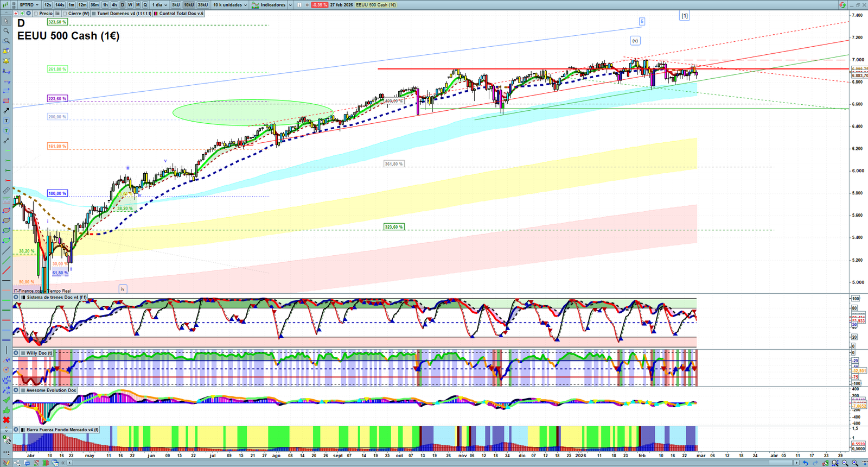Viewport: 868px width, 467px height.
Task: Click the plain yellow alert bell icon
Action: 6,61
